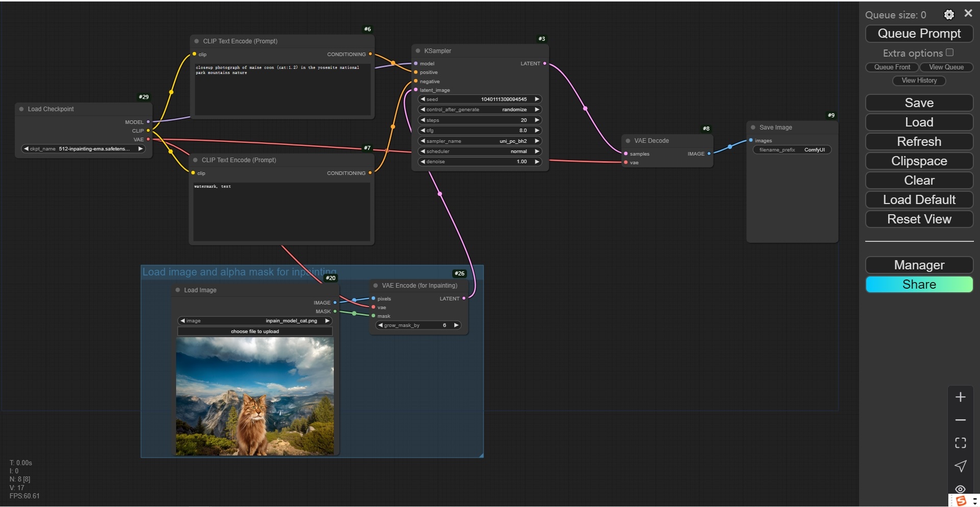Viewport: 980px width, 507px height.
Task: Click the cat image preview thumbnail
Action: pyautogui.click(x=255, y=396)
